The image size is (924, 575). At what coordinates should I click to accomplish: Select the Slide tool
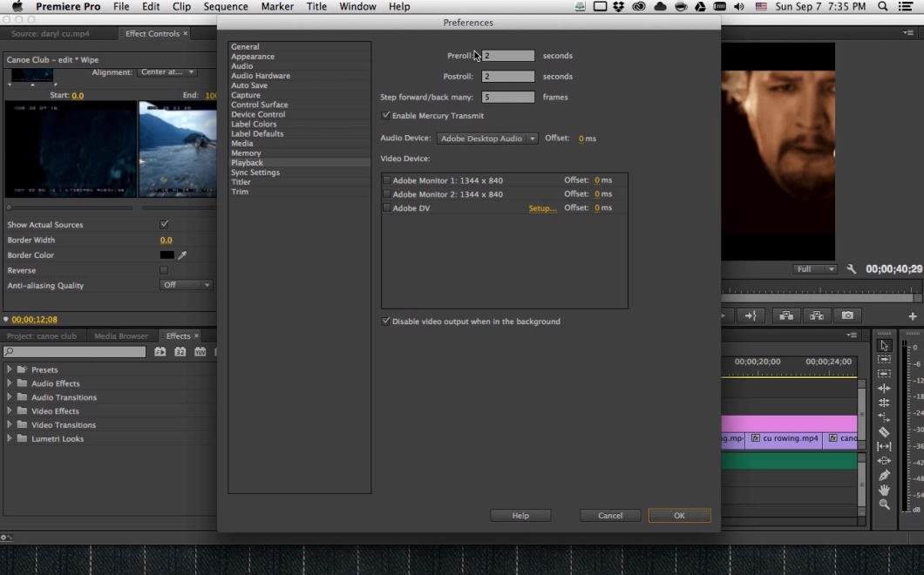(x=884, y=461)
